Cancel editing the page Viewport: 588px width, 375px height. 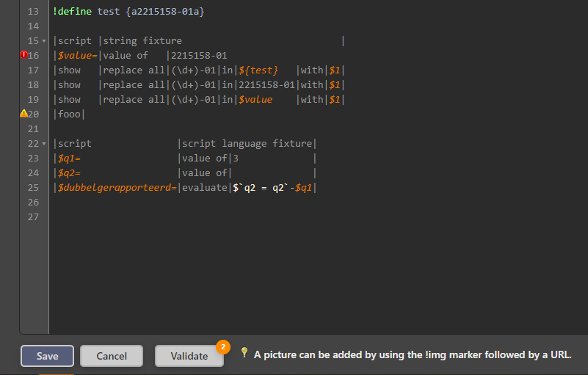click(112, 356)
